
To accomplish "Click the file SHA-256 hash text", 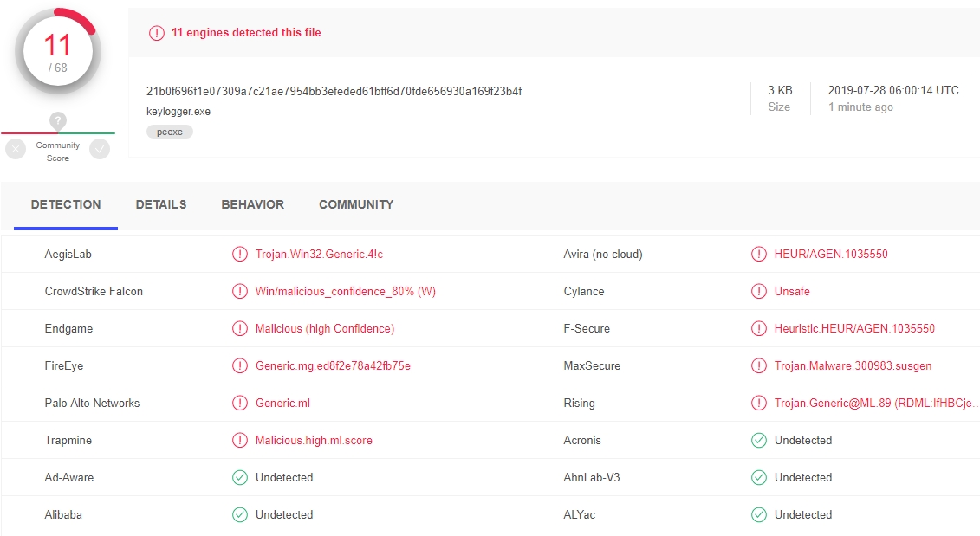I will coord(334,92).
